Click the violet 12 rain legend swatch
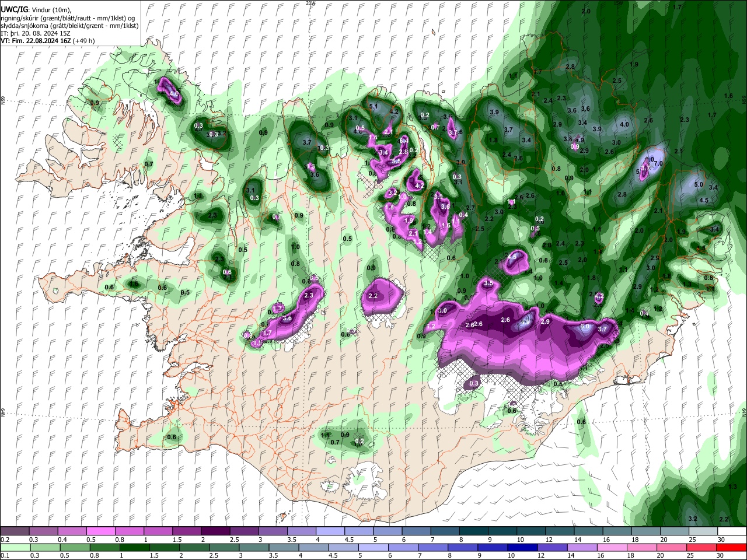This screenshot has width=747, height=560. click(x=553, y=547)
